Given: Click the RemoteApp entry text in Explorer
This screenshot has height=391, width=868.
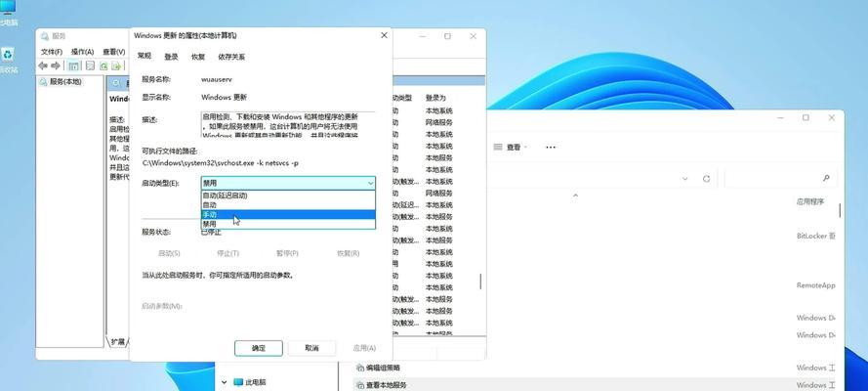Looking at the screenshot, I should tap(815, 285).
